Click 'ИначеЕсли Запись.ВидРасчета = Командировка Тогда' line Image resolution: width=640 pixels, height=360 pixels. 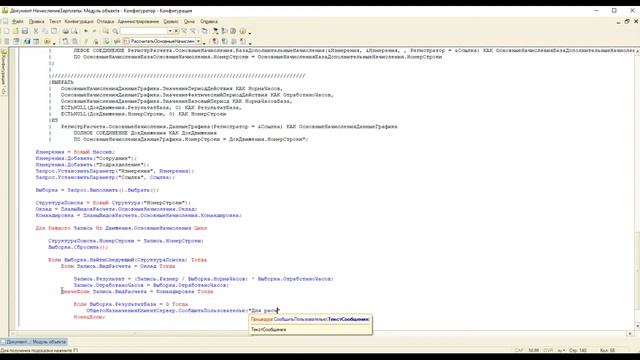[x=137, y=291]
